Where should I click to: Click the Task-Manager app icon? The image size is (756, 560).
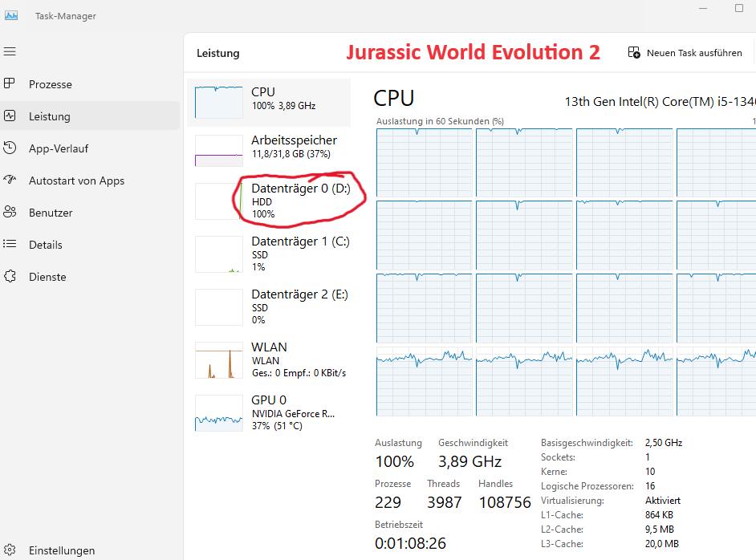click(x=11, y=15)
